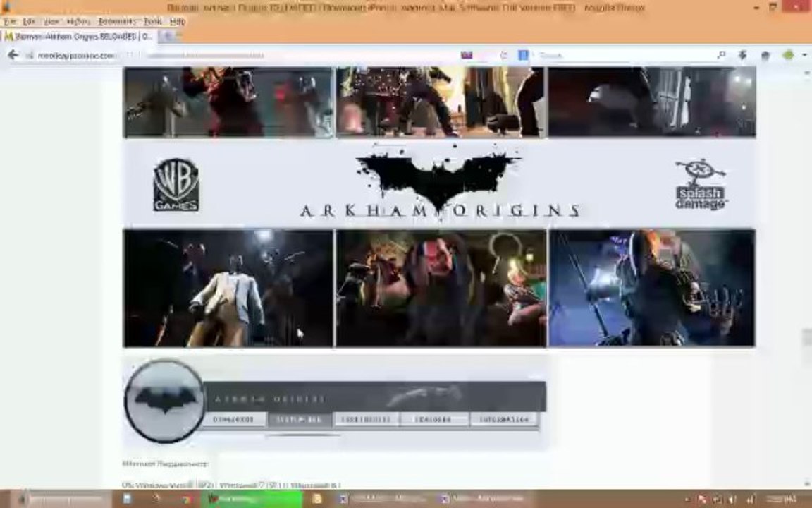Focus the browser search box

tap(624, 55)
